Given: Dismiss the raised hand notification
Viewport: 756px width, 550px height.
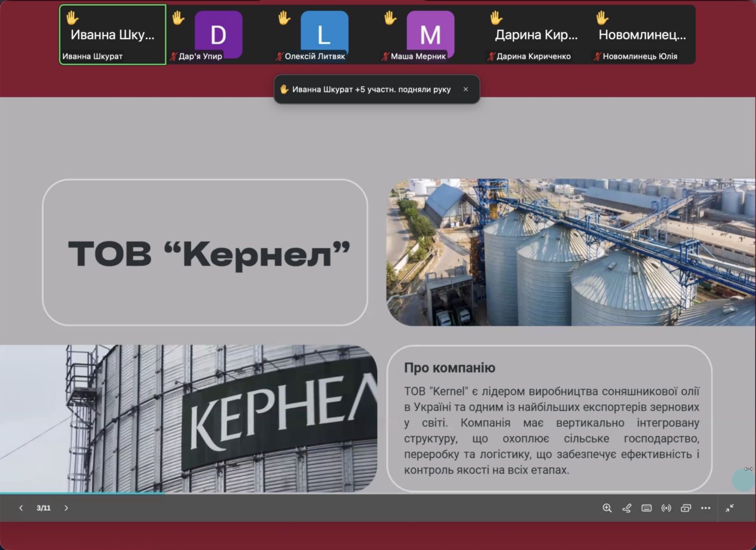Looking at the screenshot, I should click(x=465, y=89).
